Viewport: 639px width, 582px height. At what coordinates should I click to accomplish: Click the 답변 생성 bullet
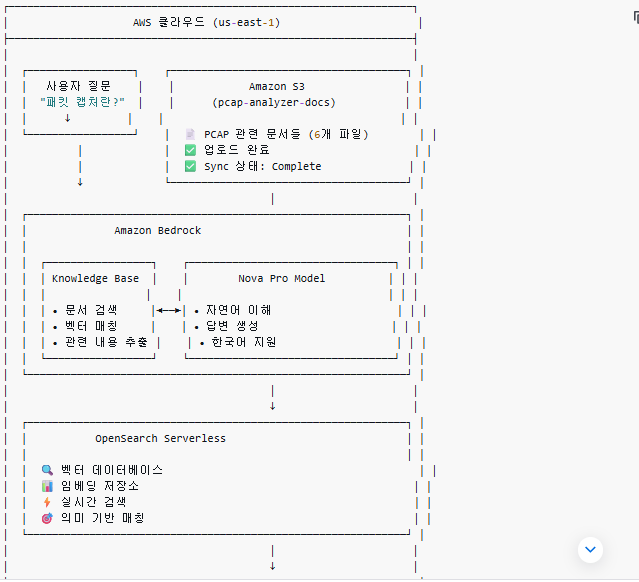(227, 326)
